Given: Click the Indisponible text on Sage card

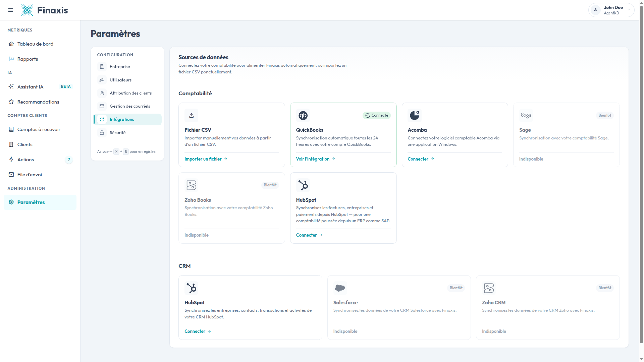Looking at the screenshot, I should point(531,159).
